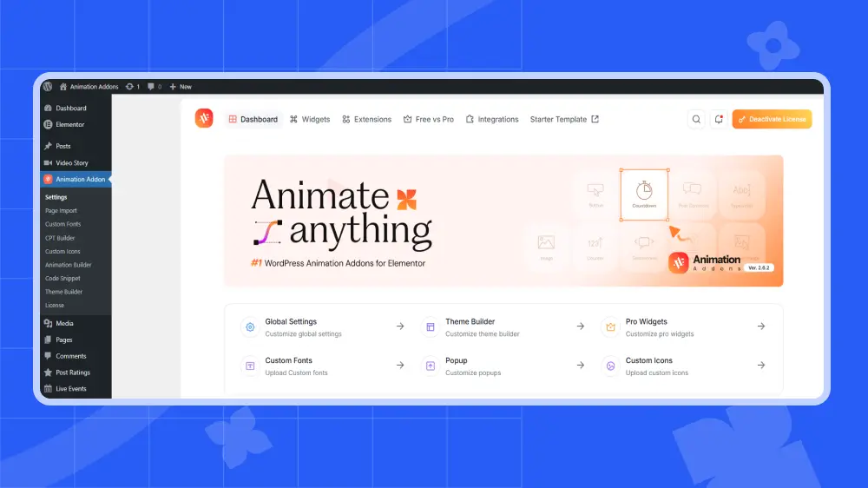Viewport: 868px width, 488px height.
Task: Open the Free vs Pro tab
Action: (x=429, y=119)
